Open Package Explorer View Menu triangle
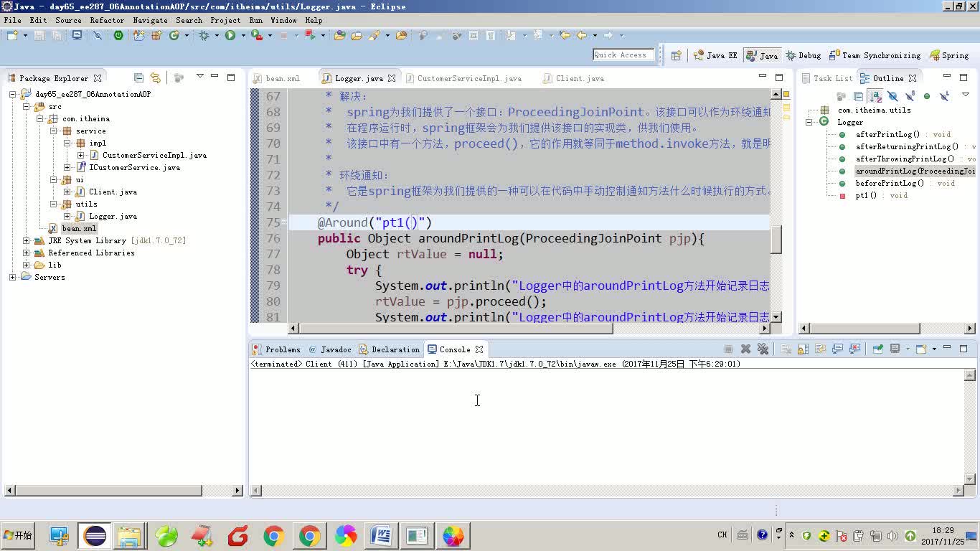980x551 pixels. [x=200, y=77]
